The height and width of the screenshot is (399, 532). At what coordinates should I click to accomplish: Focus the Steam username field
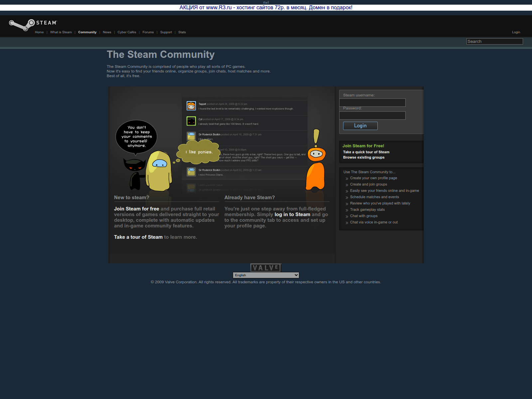(x=372, y=102)
